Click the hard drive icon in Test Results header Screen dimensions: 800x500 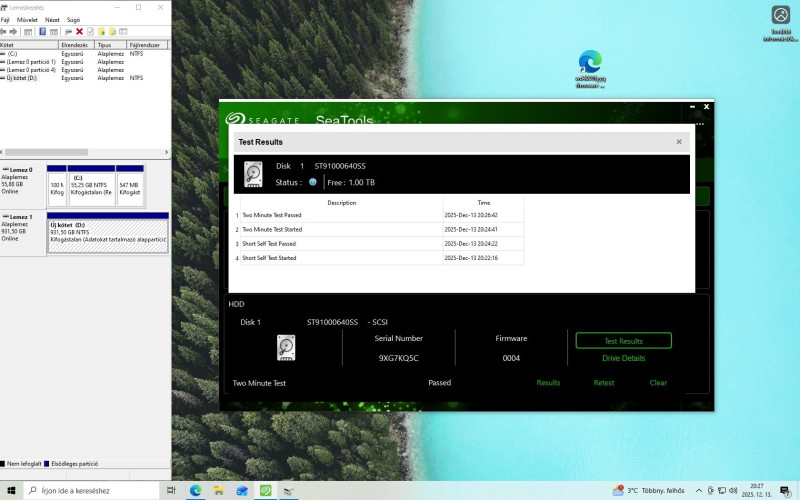(253, 174)
